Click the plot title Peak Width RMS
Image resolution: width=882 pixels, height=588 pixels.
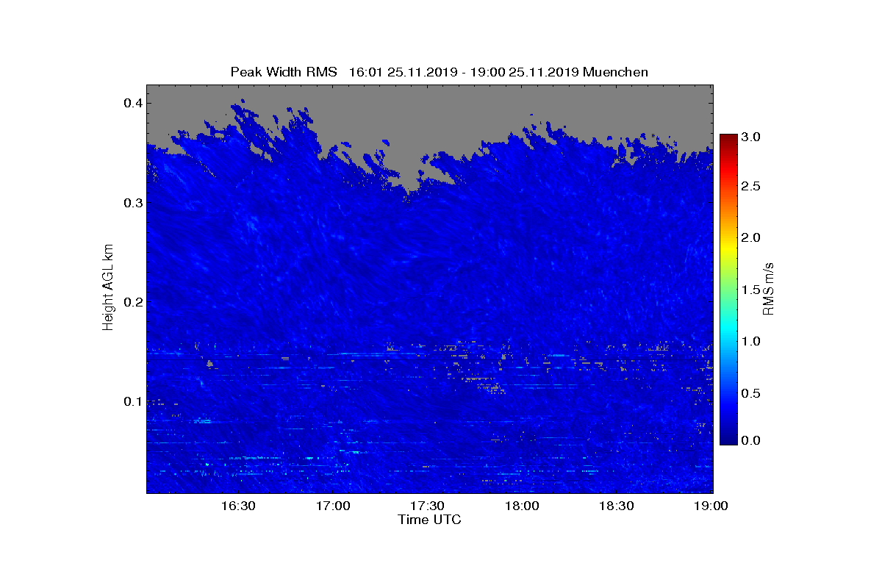click(284, 72)
